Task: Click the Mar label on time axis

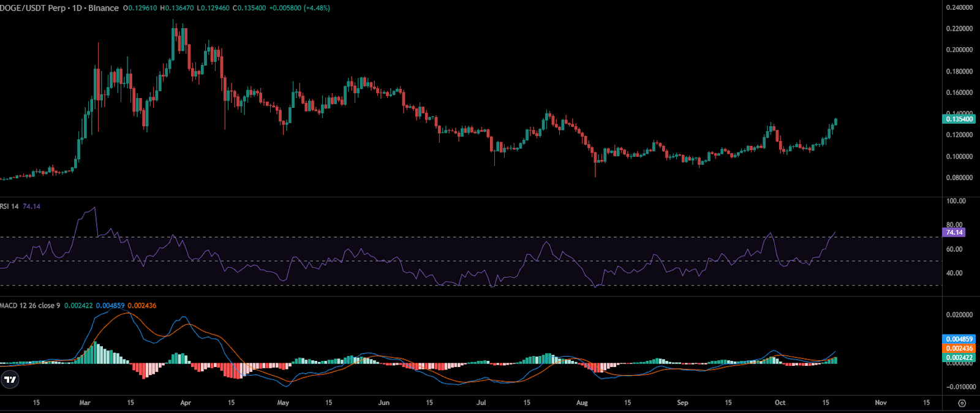Action: (85, 403)
